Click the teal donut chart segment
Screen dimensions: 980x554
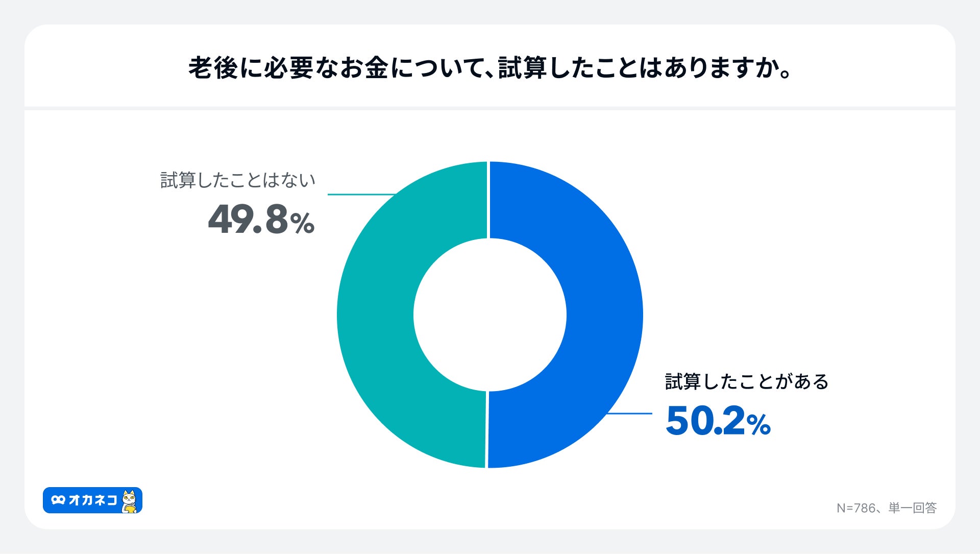[375, 314]
